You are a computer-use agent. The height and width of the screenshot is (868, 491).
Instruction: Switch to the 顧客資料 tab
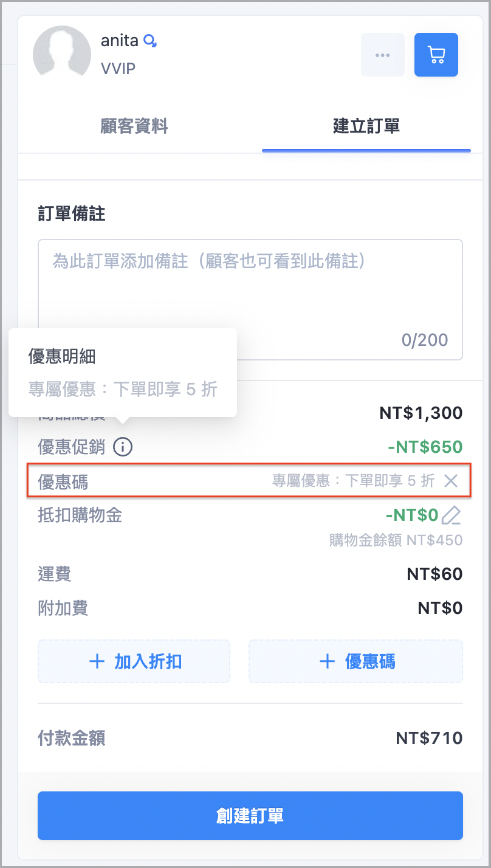pyautogui.click(x=134, y=126)
